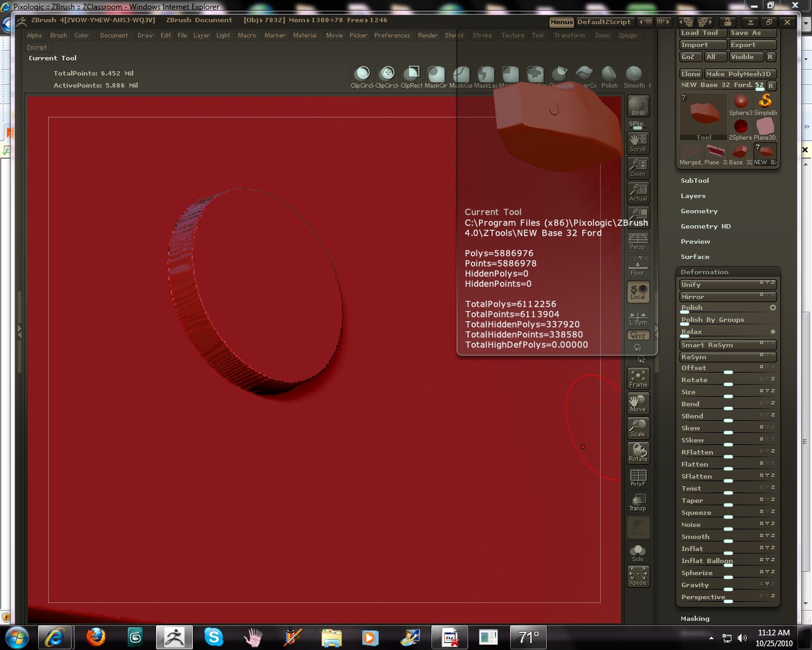Select the Polish brush icon
The width and height of the screenshot is (812, 650).
coord(609,76)
